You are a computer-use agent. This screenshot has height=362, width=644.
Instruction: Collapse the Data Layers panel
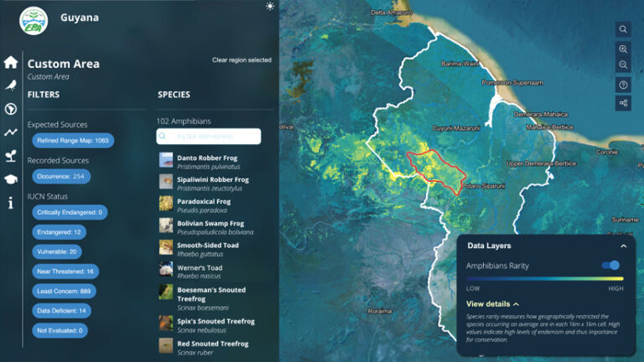click(624, 246)
